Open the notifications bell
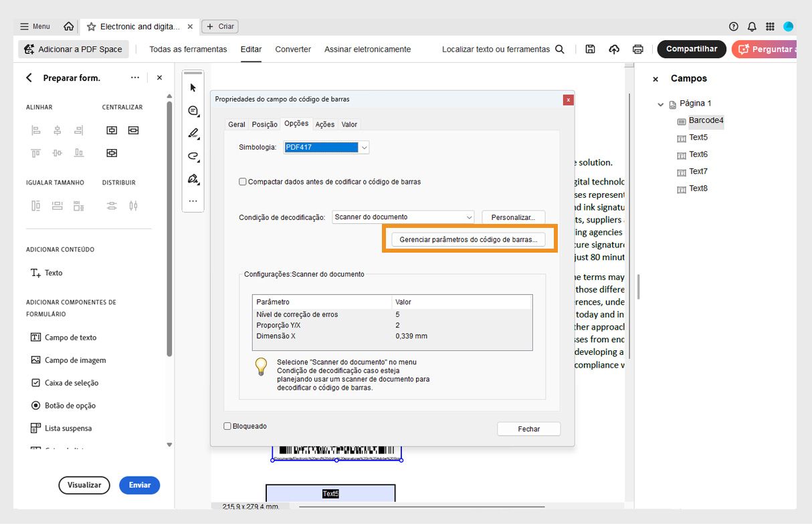Viewport: 812px width, 524px height. [x=751, y=26]
